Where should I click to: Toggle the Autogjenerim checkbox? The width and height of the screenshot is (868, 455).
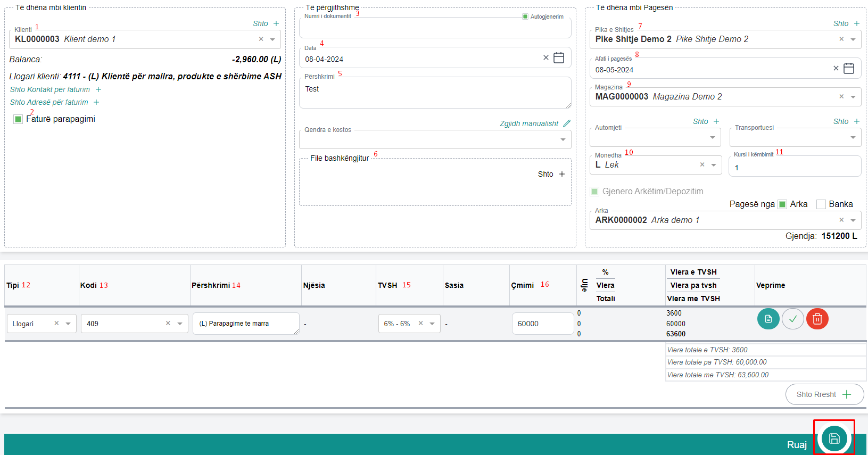click(x=525, y=16)
